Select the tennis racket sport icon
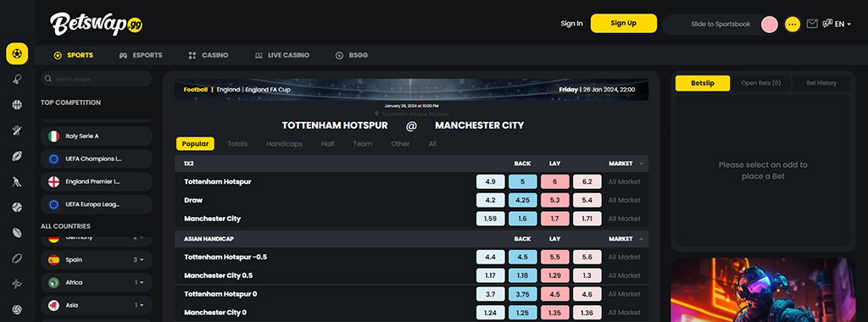The width and height of the screenshot is (868, 322). coord(17,79)
